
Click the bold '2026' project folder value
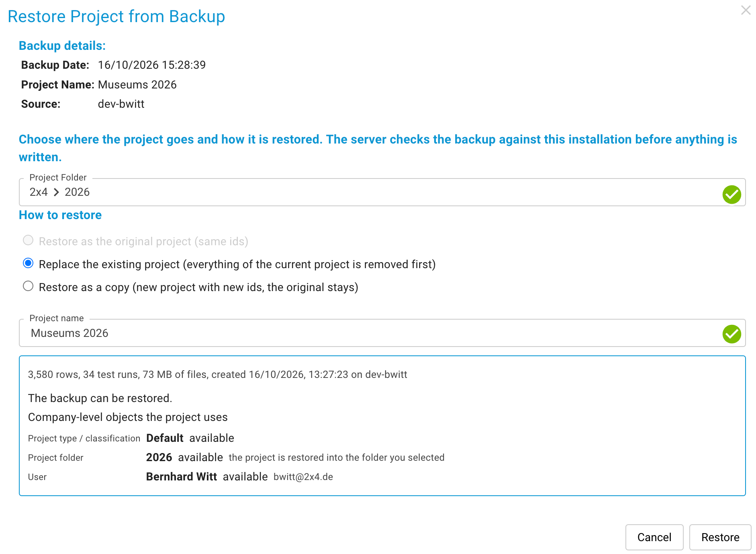tap(159, 458)
